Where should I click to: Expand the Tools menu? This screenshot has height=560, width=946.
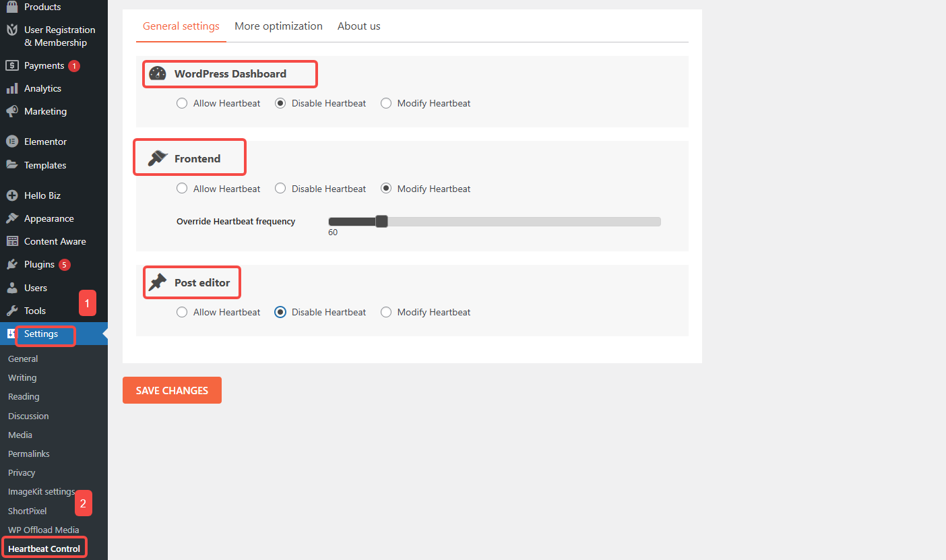[x=34, y=311]
